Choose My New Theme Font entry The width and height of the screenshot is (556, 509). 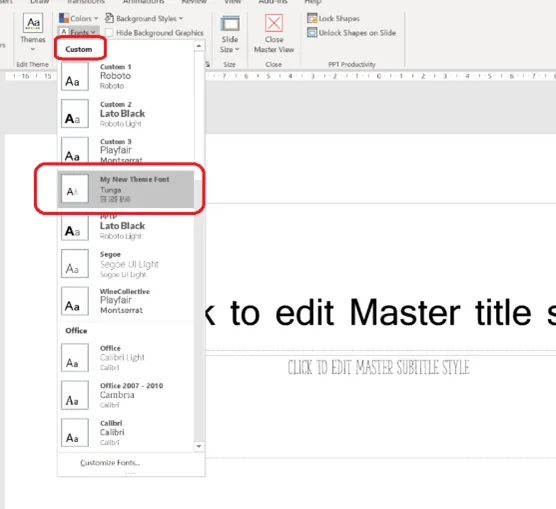click(x=126, y=189)
